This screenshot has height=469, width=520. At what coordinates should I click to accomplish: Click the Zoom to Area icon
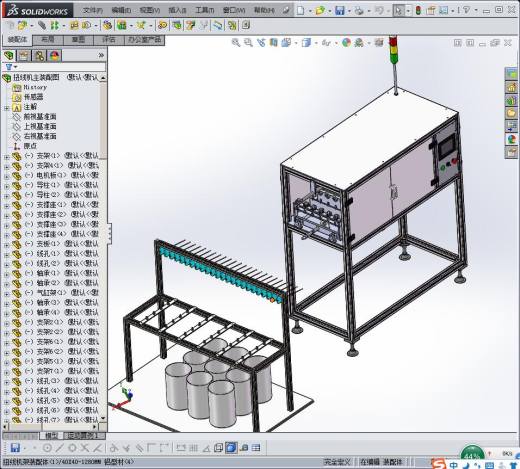[x=248, y=42]
